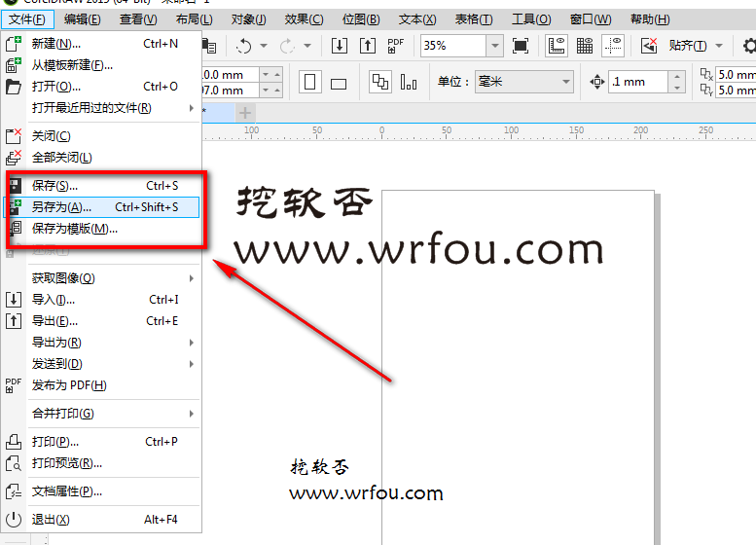The image size is (756, 545).
Task: Click the Undo arrow icon
Action: coord(244,46)
